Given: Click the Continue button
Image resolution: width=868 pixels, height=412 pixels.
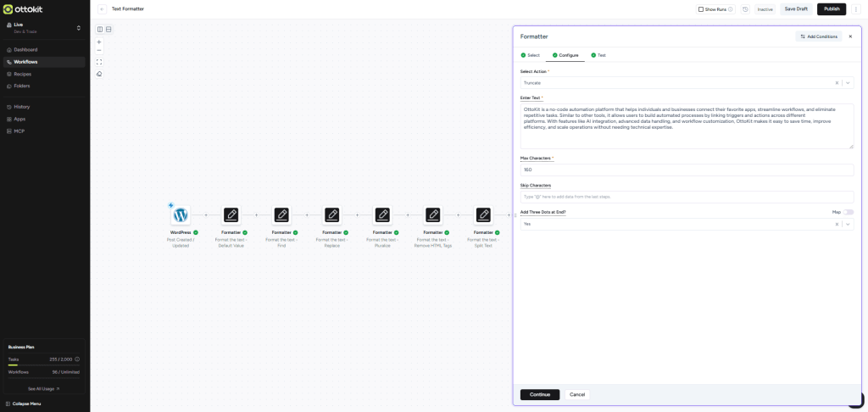Looking at the screenshot, I should pos(540,394).
